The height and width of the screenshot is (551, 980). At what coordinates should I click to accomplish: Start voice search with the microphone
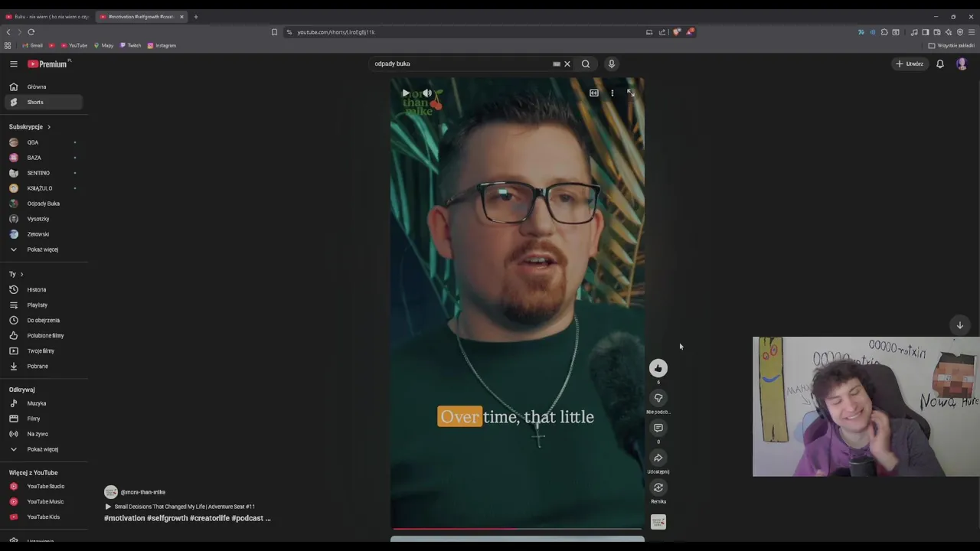click(x=611, y=64)
